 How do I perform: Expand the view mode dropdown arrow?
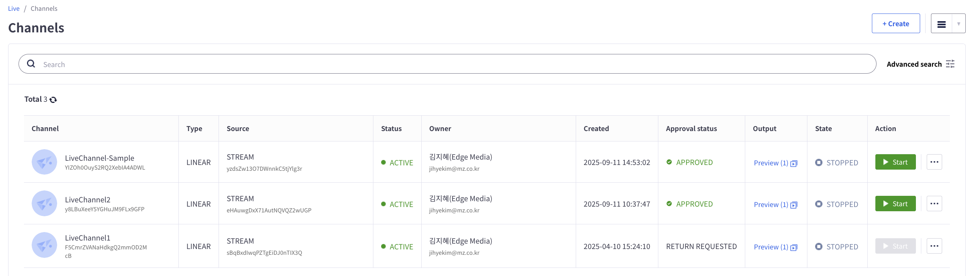click(958, 24)
